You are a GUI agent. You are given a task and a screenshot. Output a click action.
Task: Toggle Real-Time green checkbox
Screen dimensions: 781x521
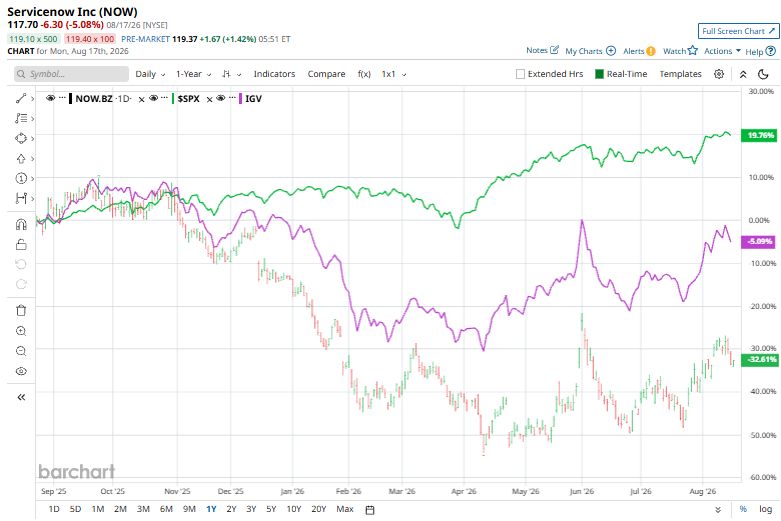600,74
